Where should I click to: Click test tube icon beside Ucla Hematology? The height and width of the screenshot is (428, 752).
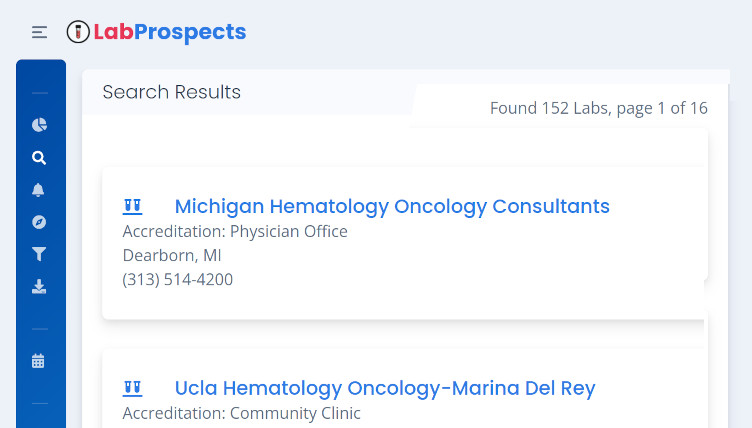coord(133,388)
